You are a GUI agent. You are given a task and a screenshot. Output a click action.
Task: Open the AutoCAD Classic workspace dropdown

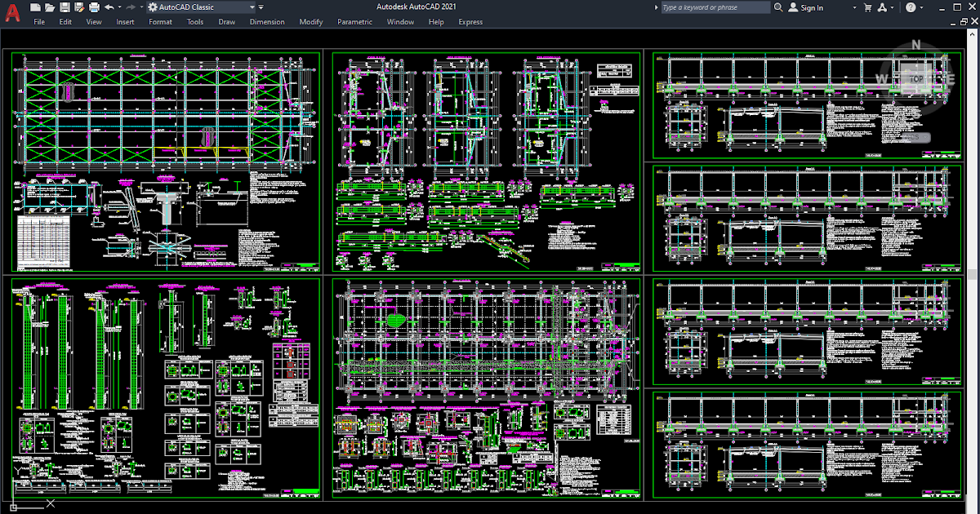252,7
